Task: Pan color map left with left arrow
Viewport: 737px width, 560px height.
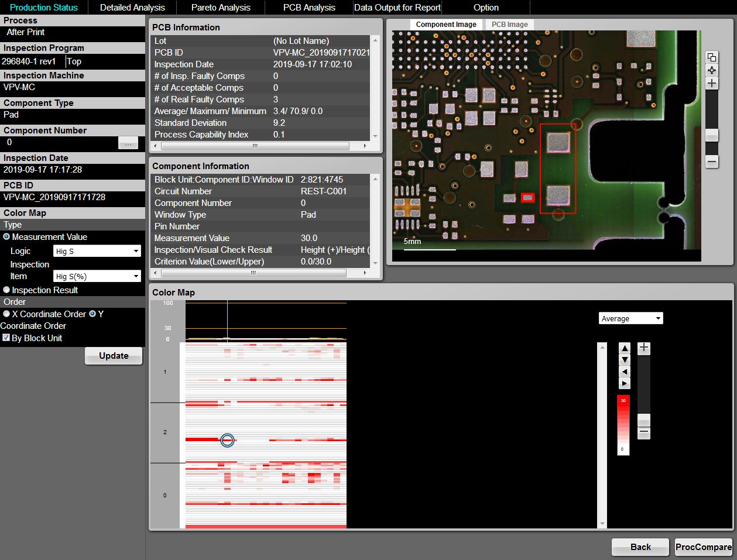Action: pos(625,372)
